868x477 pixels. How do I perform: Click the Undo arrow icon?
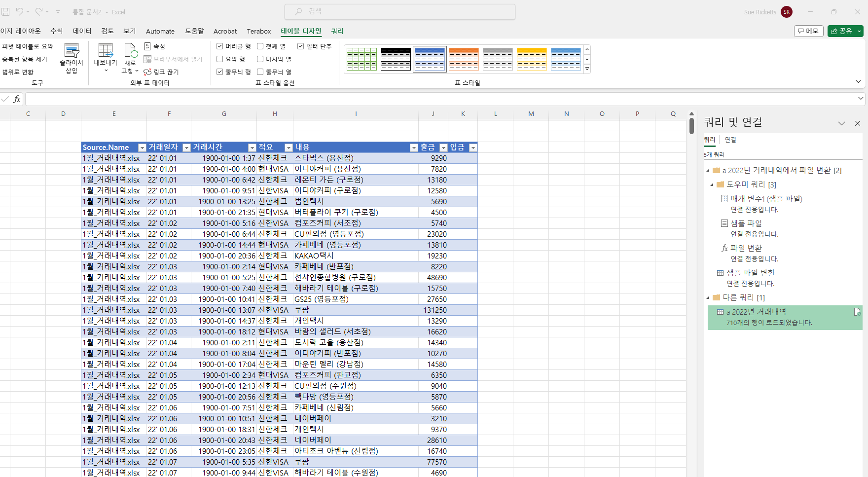click(19, 11)
